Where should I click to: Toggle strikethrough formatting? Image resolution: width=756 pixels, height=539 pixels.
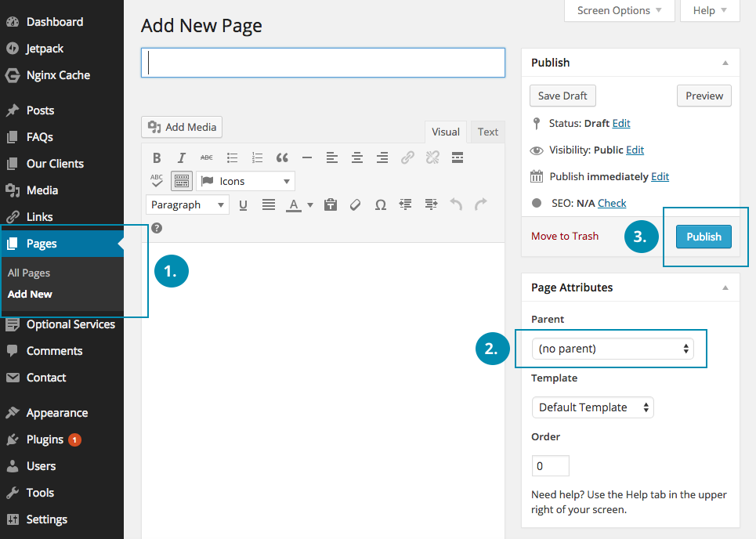pyautogui.click(x=207, y=157)
